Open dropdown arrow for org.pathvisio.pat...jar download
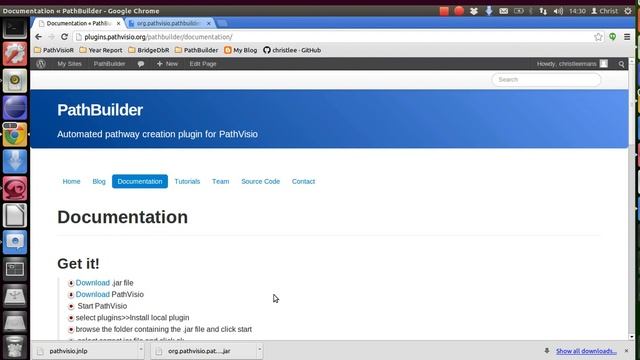Viewport: 640px width, 360px height. (259, 350)
